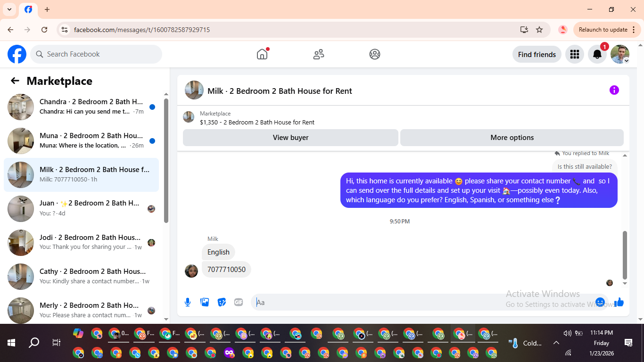Screen dimensions: 644x362
Task: Click the View buyer button
Action: [290, 138]
